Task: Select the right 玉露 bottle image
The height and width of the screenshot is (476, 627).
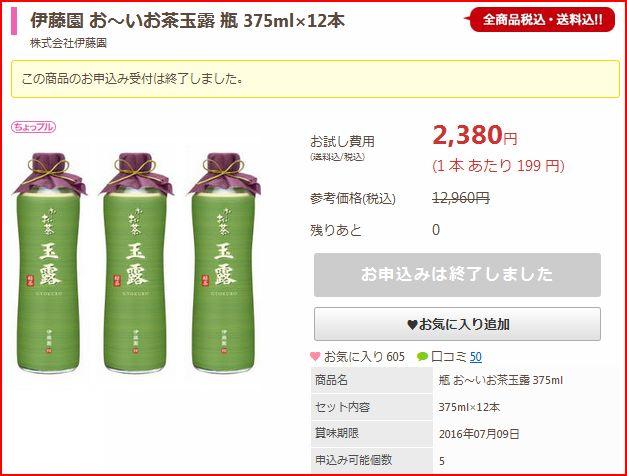Action: pos(224,262)
